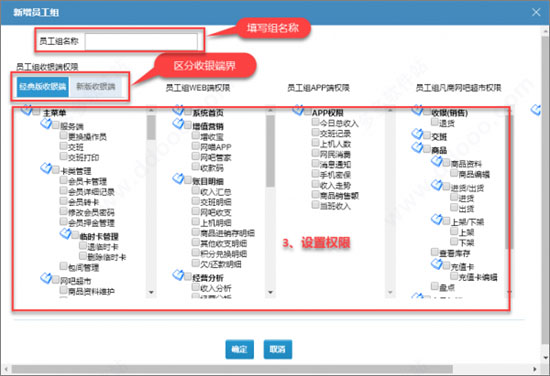
Task: Close the 新增员工组 dialog
Action: [x=536, y=12]
